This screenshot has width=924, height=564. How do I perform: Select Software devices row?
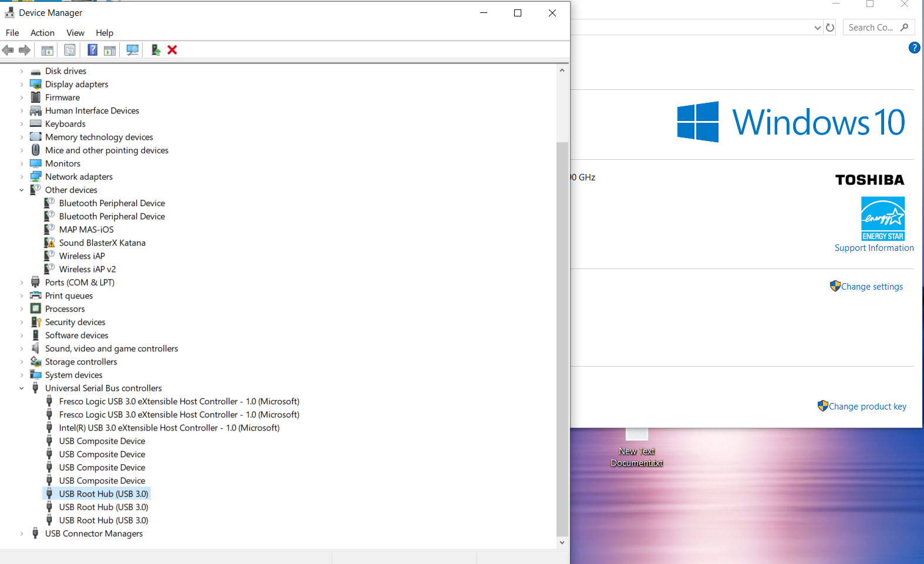(x=76, y=335)
